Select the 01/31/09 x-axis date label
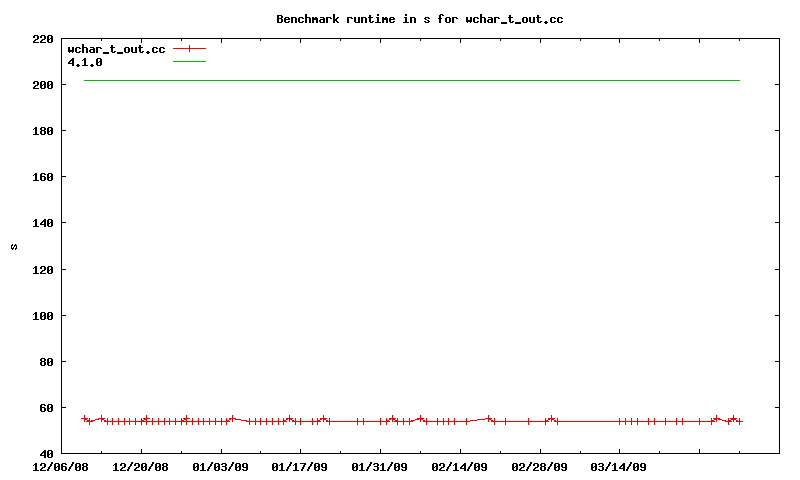 click(380, 467)
